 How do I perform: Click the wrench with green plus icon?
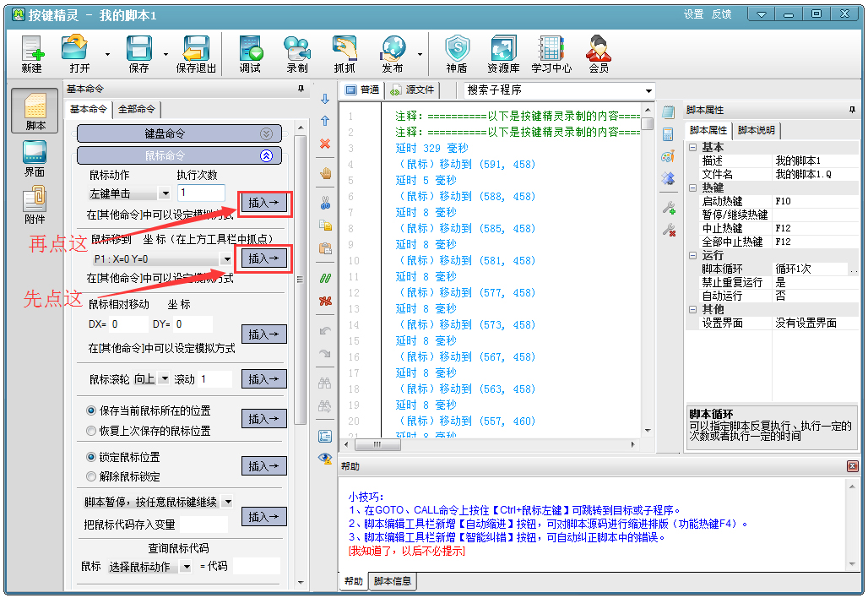tap(669, 208)
